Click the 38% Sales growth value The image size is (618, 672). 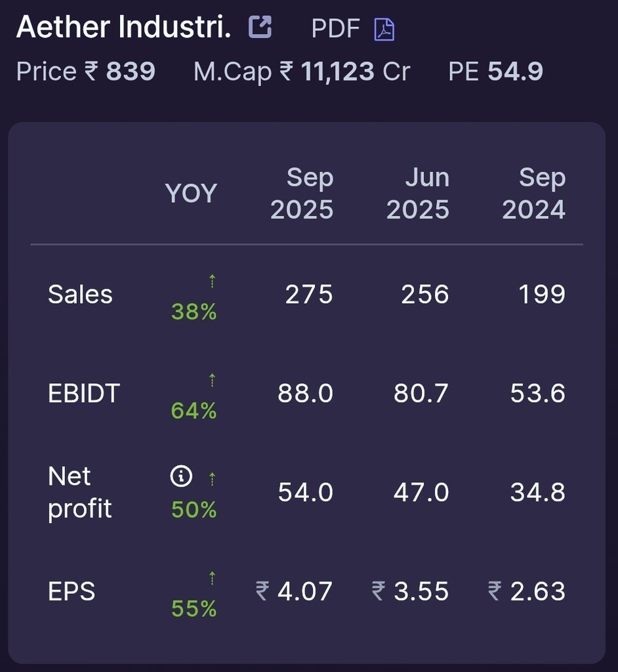[194, 312]
